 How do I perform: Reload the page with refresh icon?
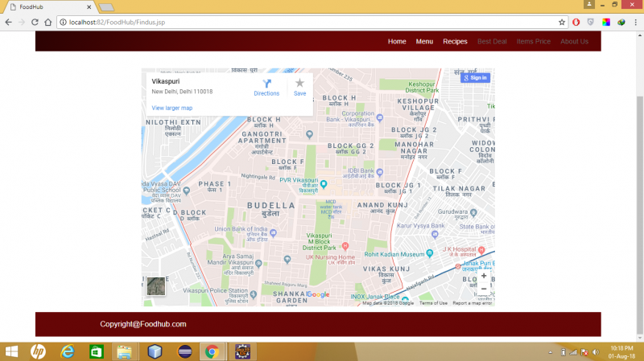click(x=35, y=23)
